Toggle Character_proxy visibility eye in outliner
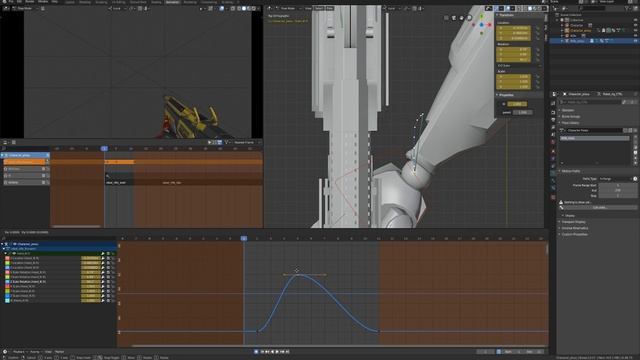The width and height of the screenshot is (640, 360). tap(635, 31)
